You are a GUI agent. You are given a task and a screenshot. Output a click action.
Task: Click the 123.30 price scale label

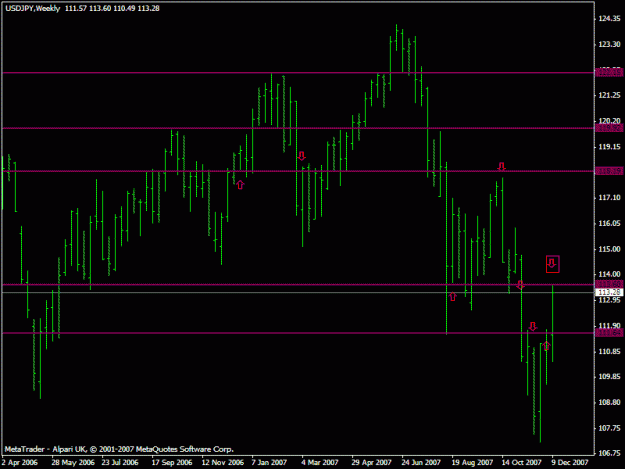609,44
